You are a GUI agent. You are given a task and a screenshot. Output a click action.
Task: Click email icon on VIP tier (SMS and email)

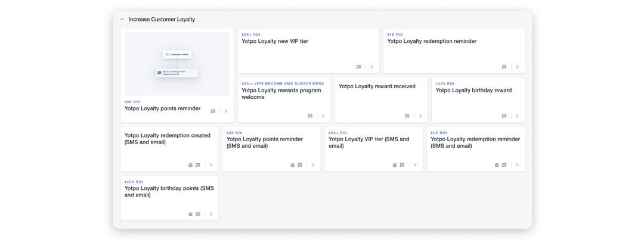(395, 165)
